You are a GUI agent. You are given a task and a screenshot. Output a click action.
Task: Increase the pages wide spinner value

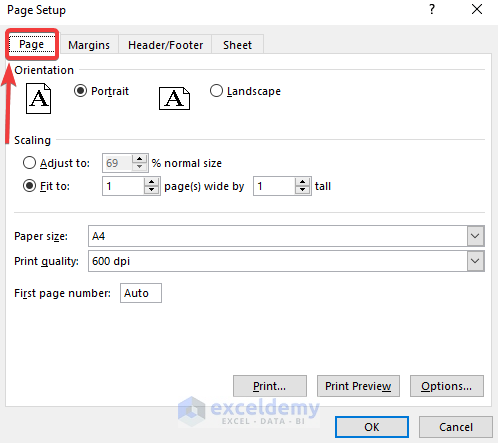[x=152, y=182]
